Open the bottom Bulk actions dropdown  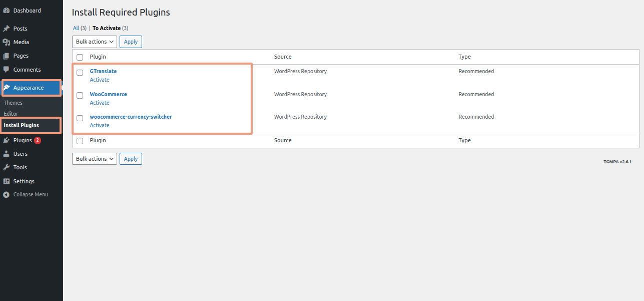click(95, 159)
